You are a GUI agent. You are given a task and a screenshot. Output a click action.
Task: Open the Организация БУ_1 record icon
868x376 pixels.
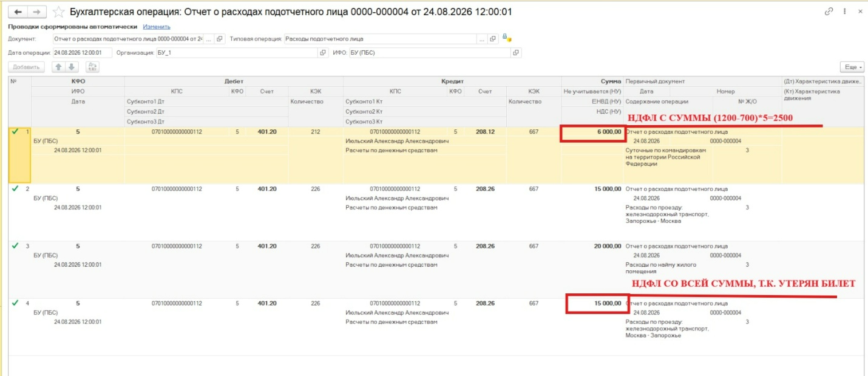(323, 53)
